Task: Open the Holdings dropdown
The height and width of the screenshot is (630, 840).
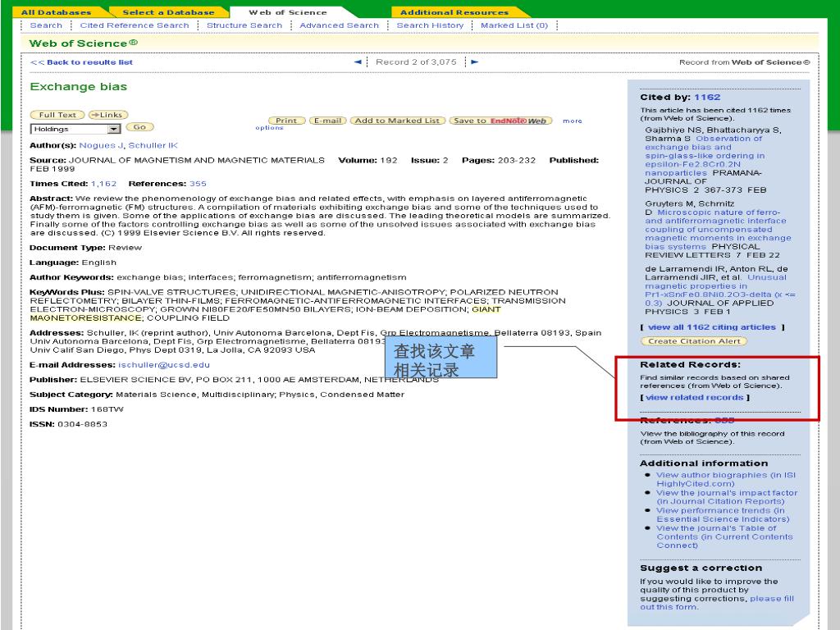Action: [x=75, y=129]
